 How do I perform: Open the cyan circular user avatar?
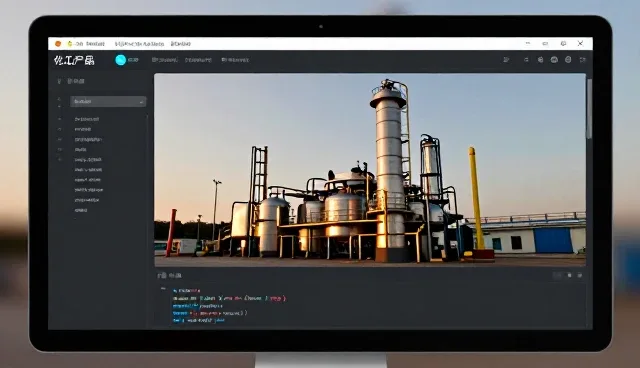[120, 60]
